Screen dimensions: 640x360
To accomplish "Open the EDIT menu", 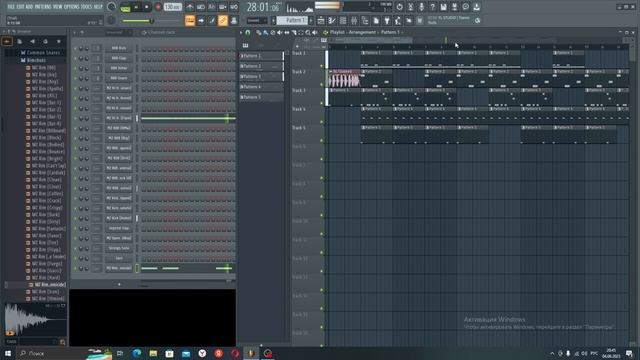I will [x=20, y=7].
